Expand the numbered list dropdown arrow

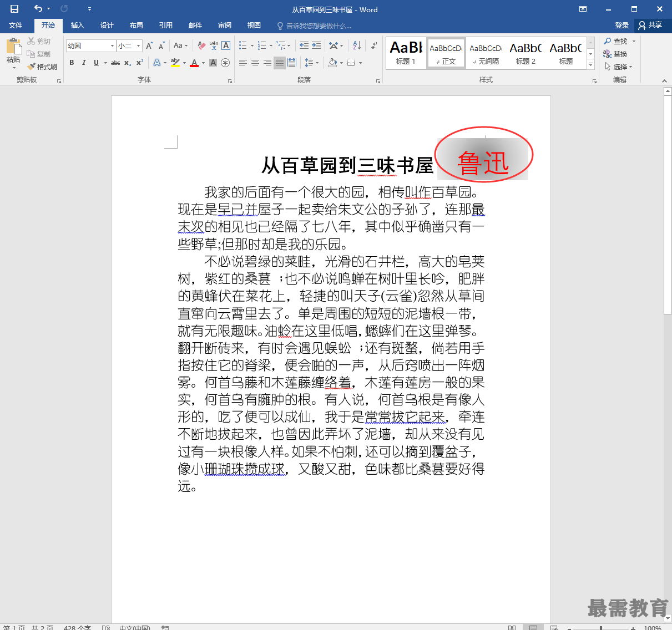(271, 45)
